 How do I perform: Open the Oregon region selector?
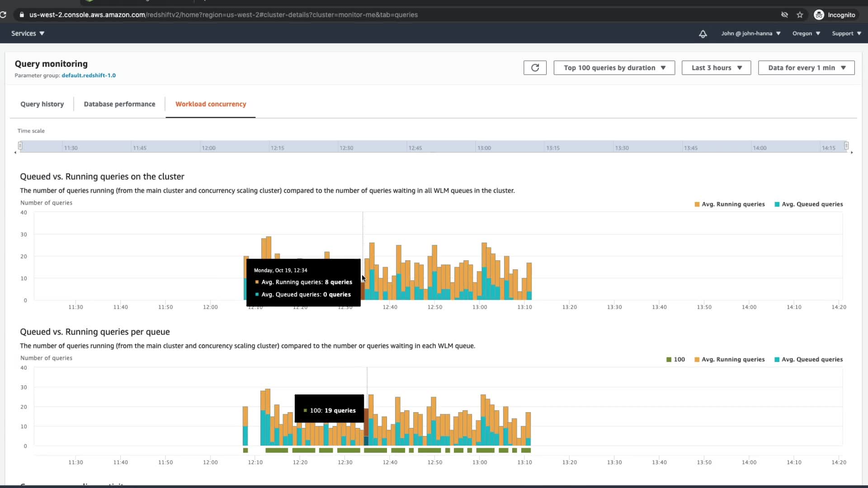(806, 33)
